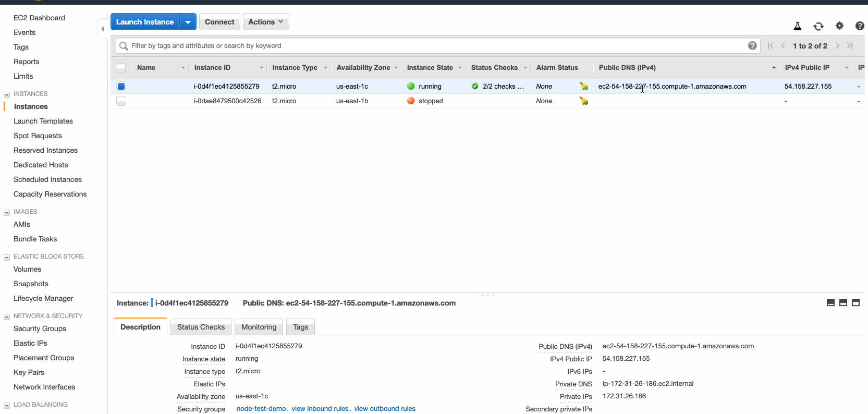Check instance i-0dae8479500c42526 checkbox
The image size is (868, 414).
click(121, 101)
